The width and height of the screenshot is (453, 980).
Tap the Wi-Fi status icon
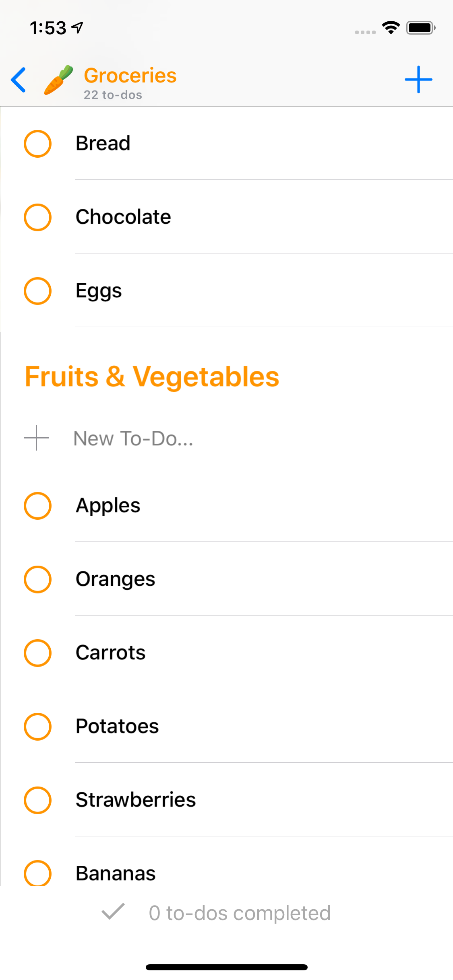coord(391,28)
